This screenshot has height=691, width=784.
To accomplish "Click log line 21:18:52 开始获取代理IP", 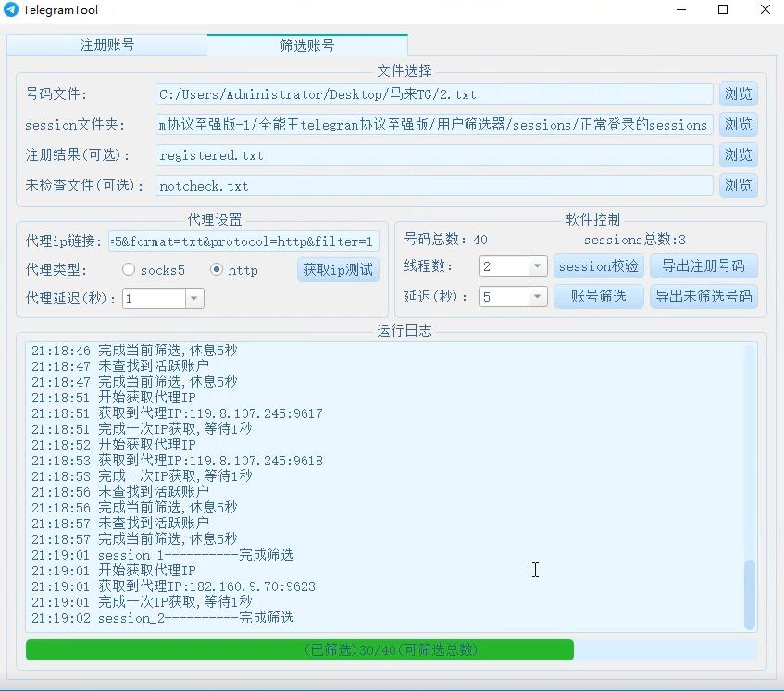I will pyautogui.click(x=114, y=445).
